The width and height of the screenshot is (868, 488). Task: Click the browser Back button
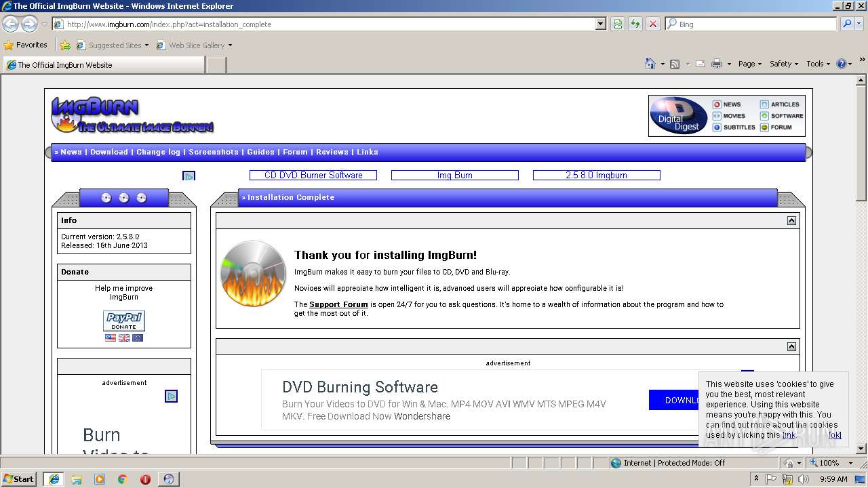coord(10,24)
